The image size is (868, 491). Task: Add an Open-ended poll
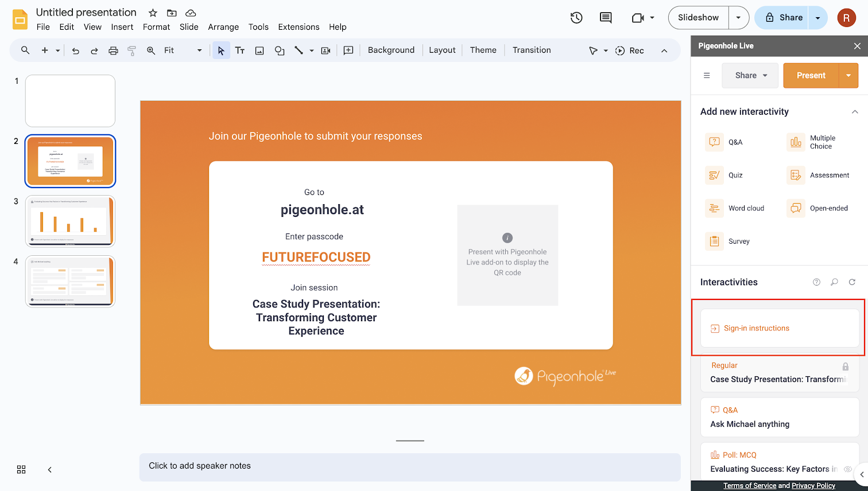[x=817, y=208]
